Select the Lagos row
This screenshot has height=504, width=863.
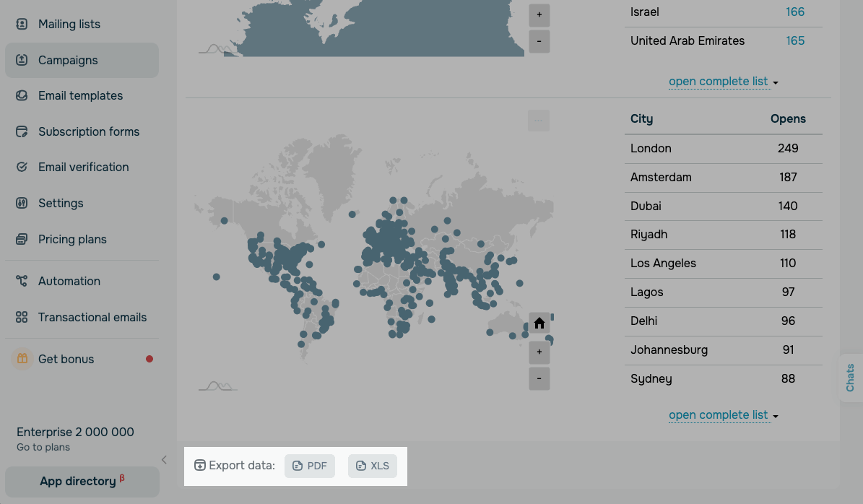[x=723, y=292]
